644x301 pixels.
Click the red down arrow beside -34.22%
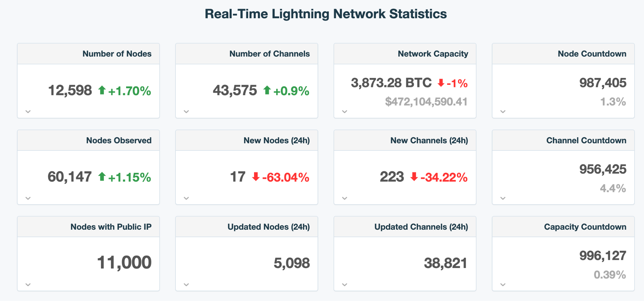[414, 177]
